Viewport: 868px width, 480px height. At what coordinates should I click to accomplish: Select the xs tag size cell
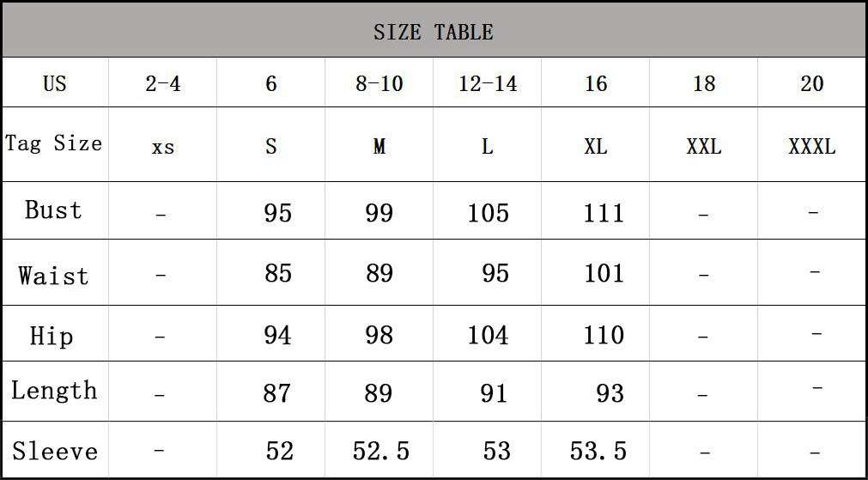point(163,147)
